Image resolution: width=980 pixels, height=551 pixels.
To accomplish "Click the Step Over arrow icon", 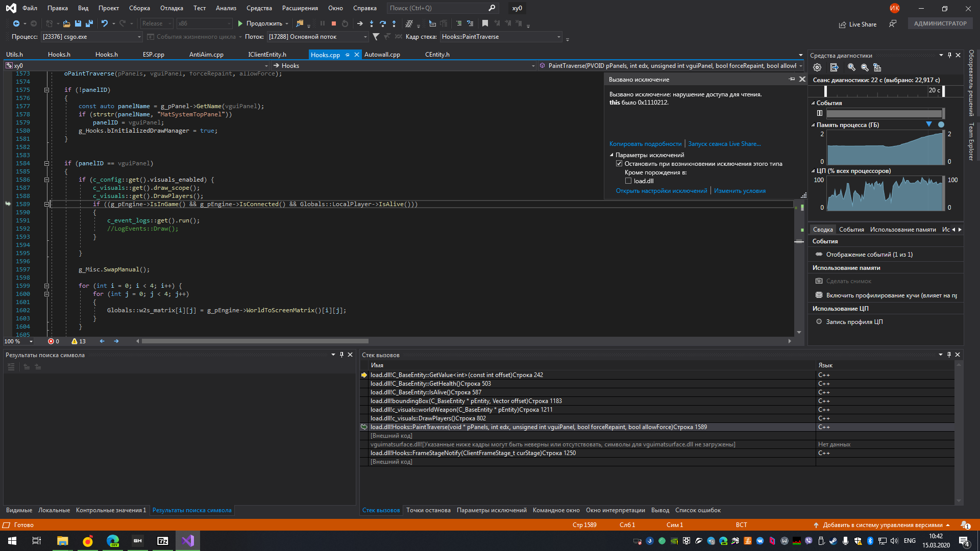I will tap(382, 23).
